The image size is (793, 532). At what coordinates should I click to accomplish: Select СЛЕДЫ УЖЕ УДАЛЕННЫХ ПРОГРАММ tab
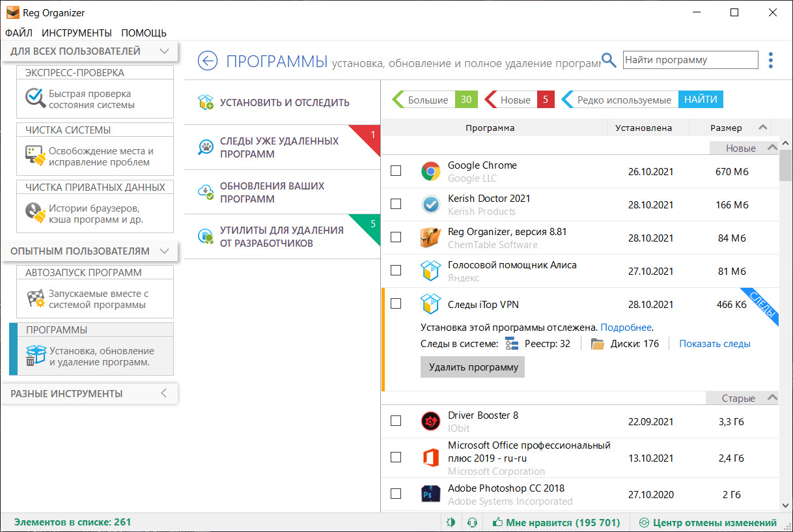pos(283,147)
